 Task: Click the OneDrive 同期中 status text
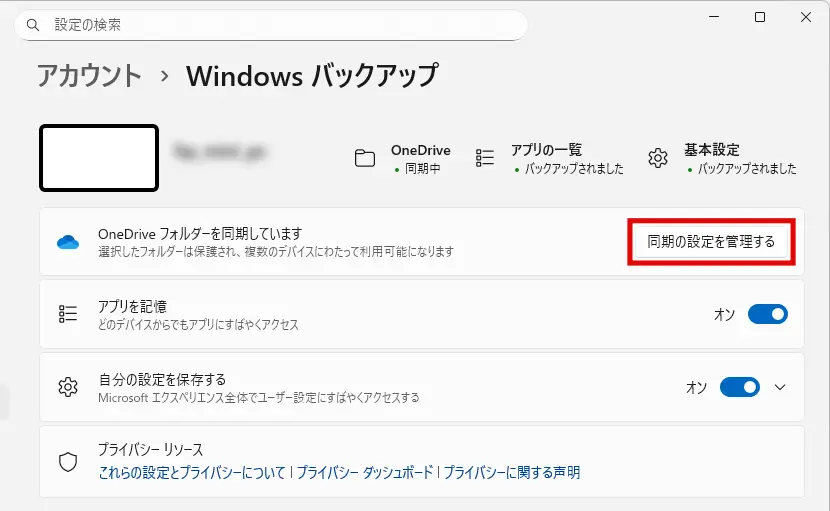(422, 168)
